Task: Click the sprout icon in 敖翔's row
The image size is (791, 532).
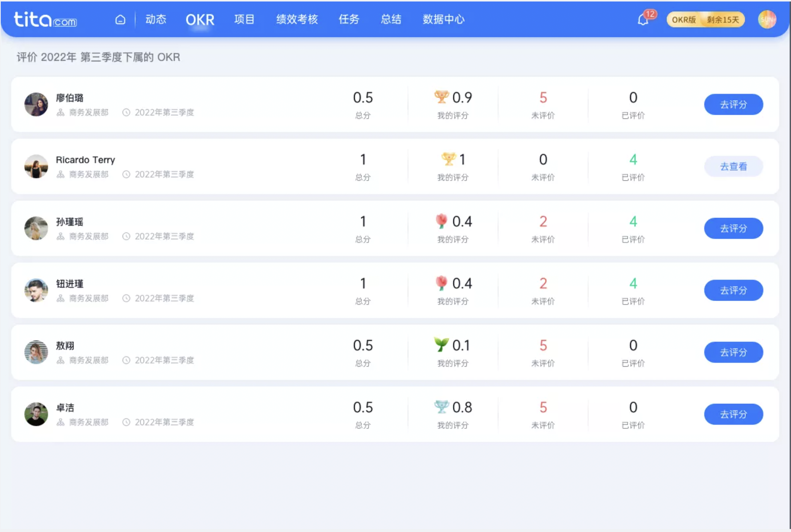Action: 441,345
